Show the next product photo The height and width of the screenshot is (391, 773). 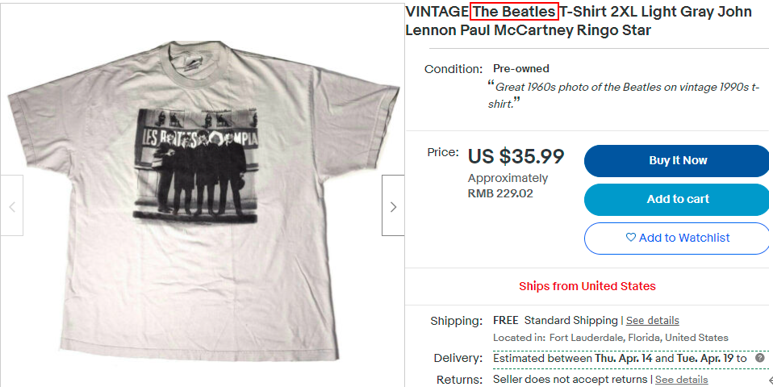coord(393,205)
